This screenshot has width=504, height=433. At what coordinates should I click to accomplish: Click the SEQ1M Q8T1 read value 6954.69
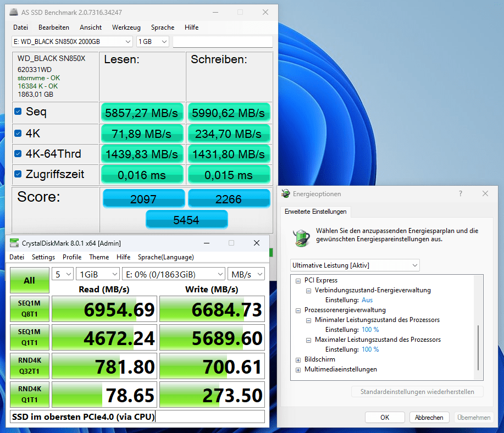104,309
